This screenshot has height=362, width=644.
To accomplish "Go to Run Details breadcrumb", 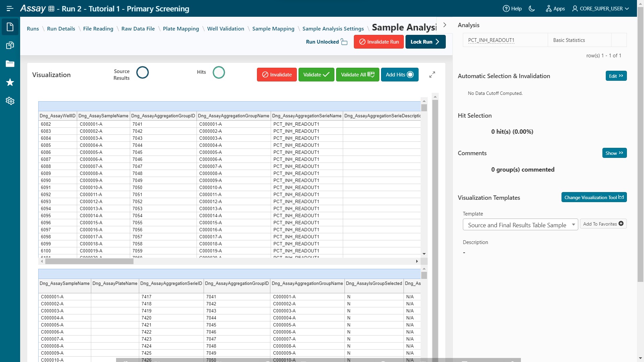I will click(61, 28).
